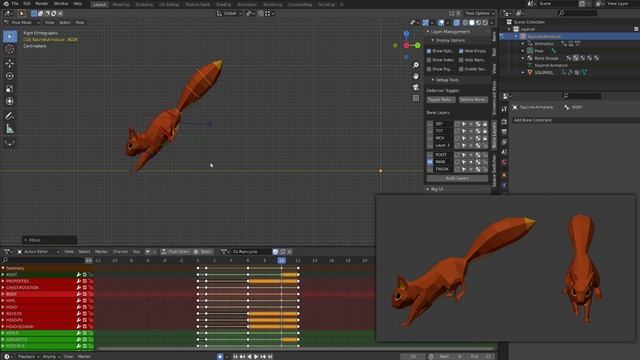Open Output properties tab icon
The image size is (640, 360).
pyautogui.click(x=504, y=132)
